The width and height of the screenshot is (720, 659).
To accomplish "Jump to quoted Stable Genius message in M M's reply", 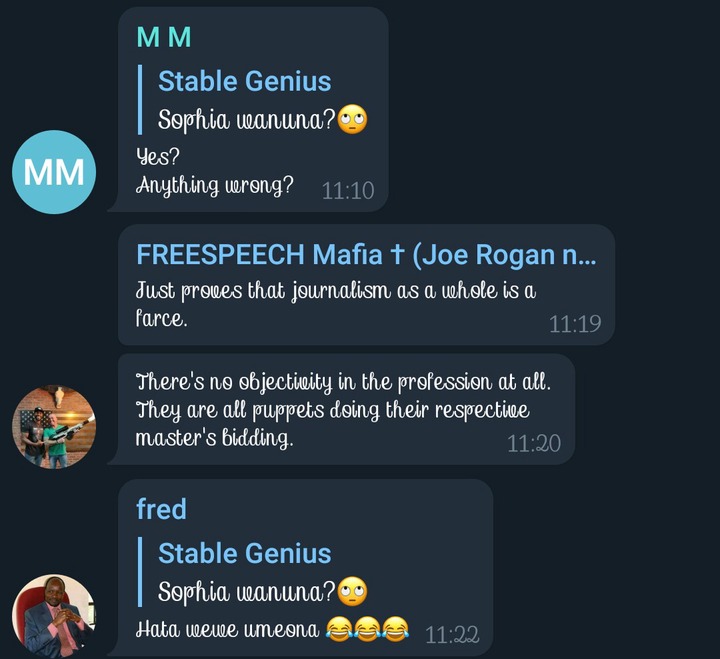I will click(x=253, y=100).
